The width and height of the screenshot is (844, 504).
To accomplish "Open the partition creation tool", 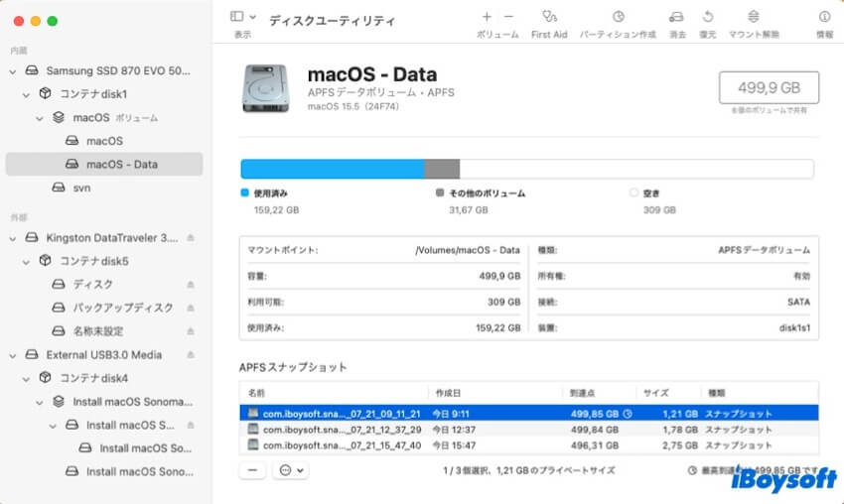I will pos(618,17).
